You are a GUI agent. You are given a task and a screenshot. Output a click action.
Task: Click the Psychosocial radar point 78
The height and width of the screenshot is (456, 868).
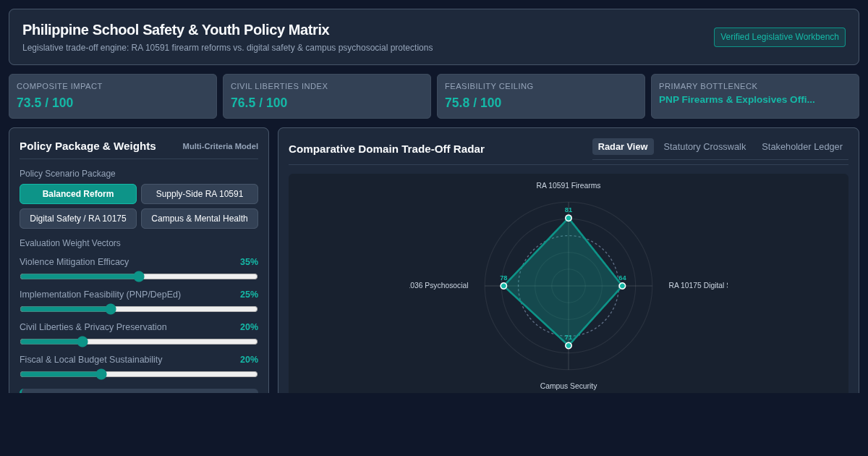tap(504, 286)
